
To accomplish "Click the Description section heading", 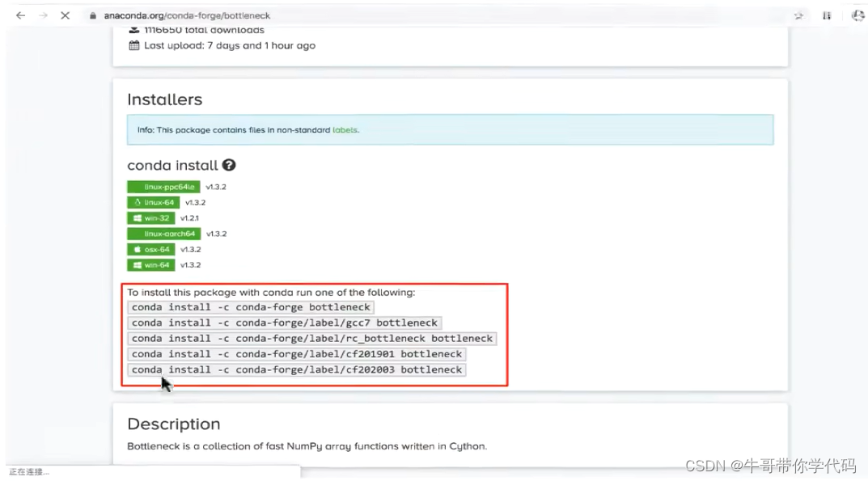I will tap(174, 424).
